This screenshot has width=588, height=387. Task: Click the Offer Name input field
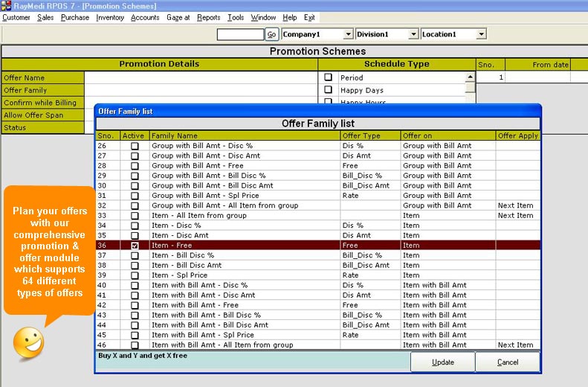[x=201, y=77]
